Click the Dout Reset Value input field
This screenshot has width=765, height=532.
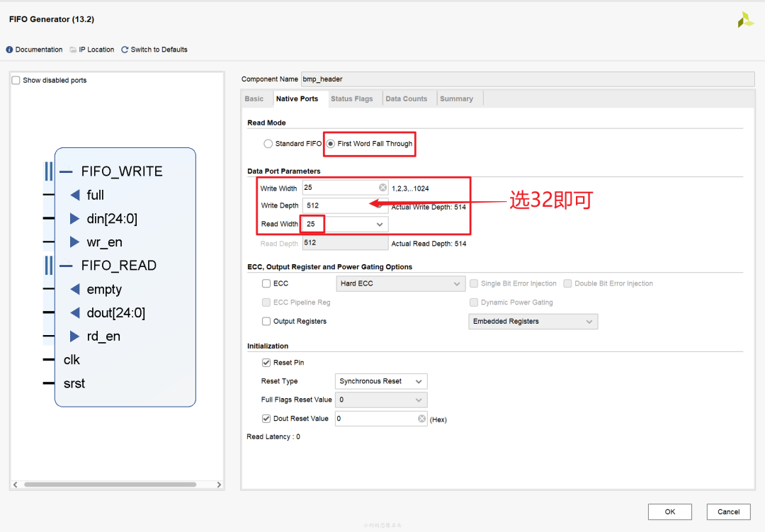[x=381, y=419]
